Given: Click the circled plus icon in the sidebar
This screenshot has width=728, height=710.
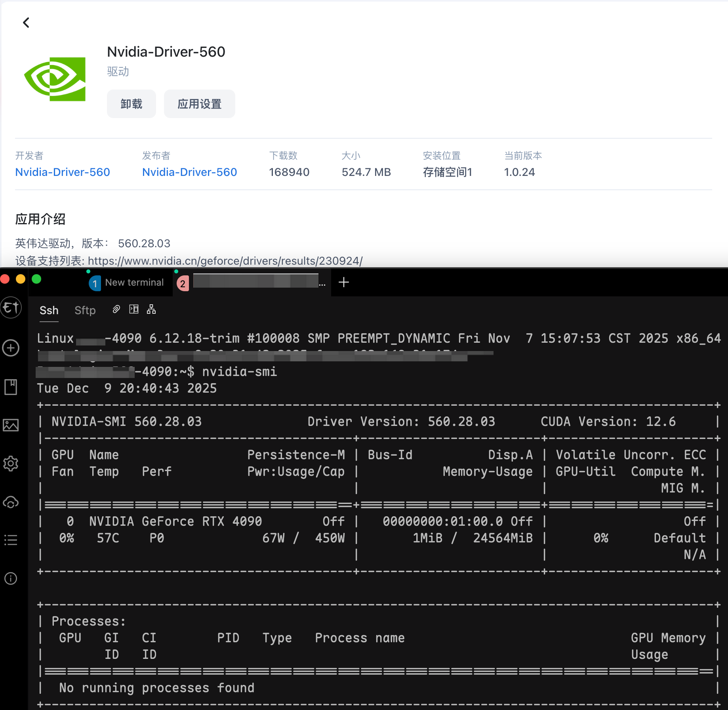Looking at the screenshot, I should tap(11, 348).
